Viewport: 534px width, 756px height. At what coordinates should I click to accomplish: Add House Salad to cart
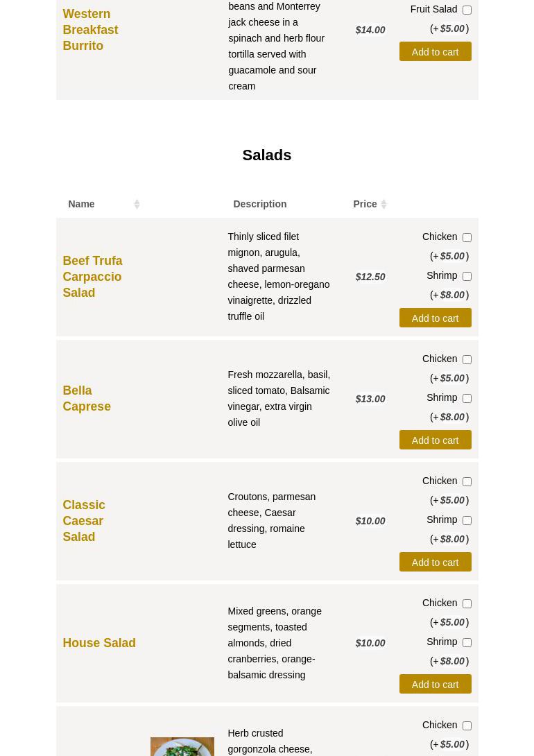[435, 685]
